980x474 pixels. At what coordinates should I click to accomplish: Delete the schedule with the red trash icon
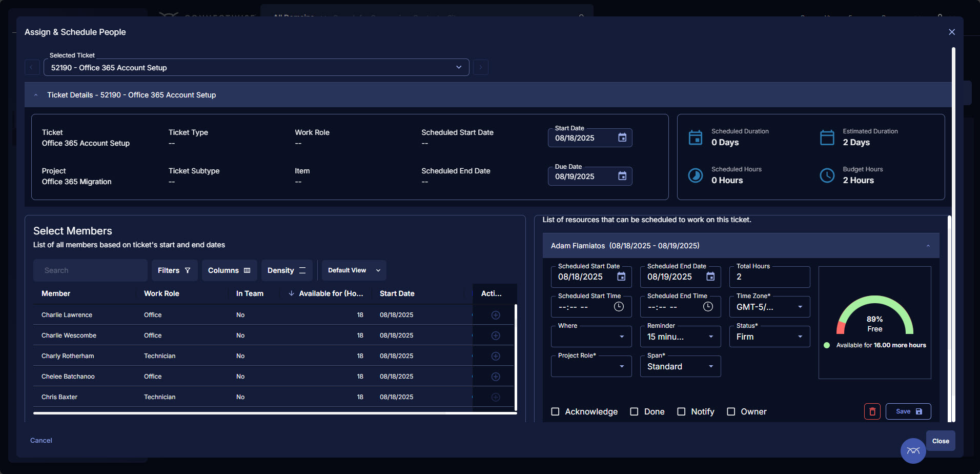tap(872, 411)
